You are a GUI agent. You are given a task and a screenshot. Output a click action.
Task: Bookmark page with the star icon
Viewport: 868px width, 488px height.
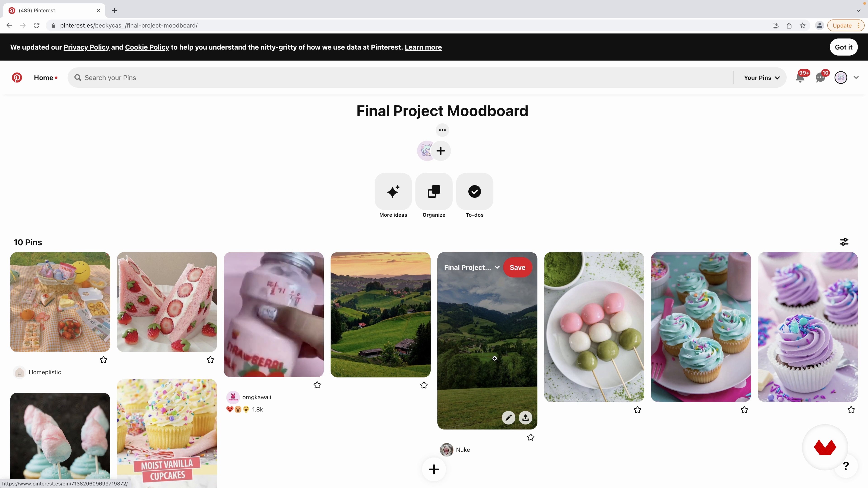pos(803,26)
